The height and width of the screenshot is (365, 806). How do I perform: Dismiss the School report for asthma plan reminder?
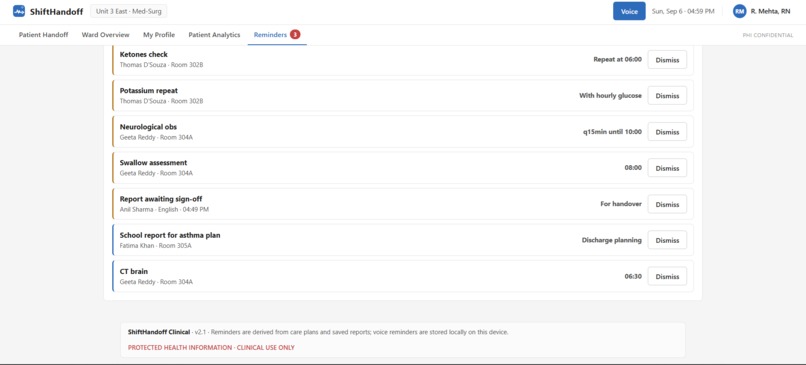pos(667,240)
